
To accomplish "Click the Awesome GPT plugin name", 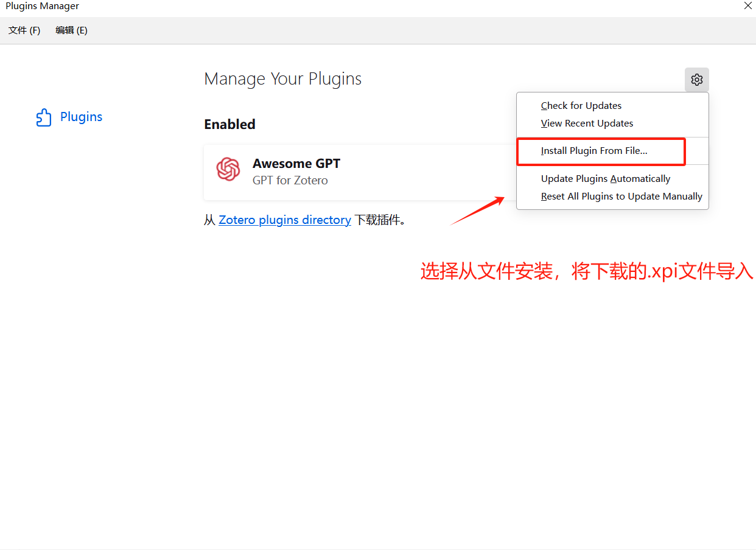I will (x=296, y=164).
